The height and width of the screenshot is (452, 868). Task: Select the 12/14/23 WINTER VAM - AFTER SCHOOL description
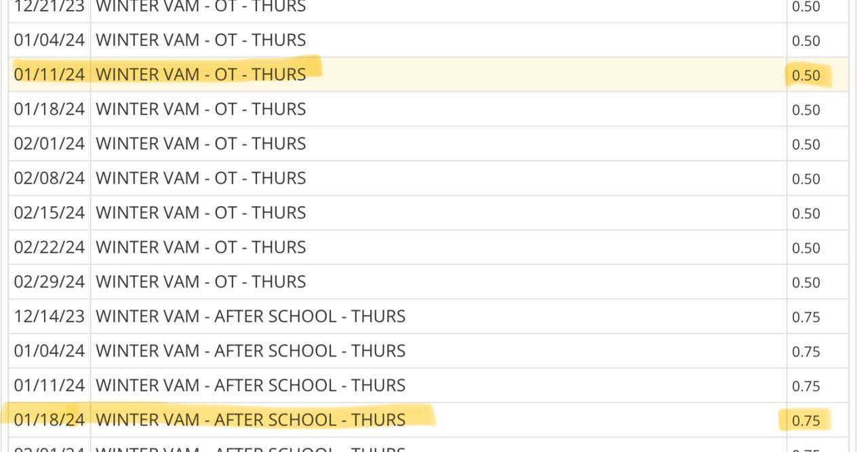[x=250, y=316]
